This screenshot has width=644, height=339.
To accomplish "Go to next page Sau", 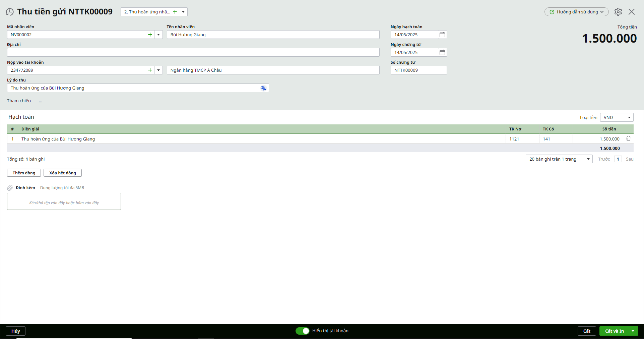I will (x=630, y=159).
